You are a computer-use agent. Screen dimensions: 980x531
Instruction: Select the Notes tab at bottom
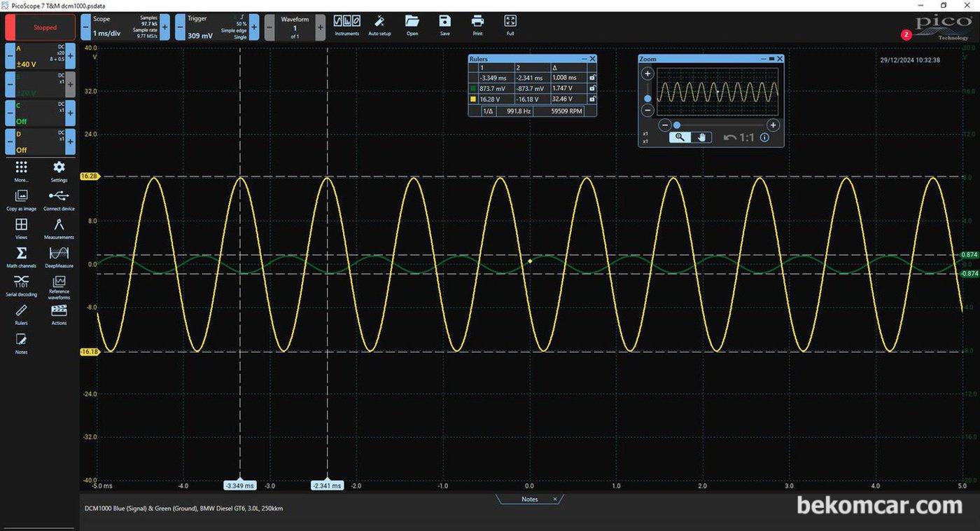[x=529, y=499]
